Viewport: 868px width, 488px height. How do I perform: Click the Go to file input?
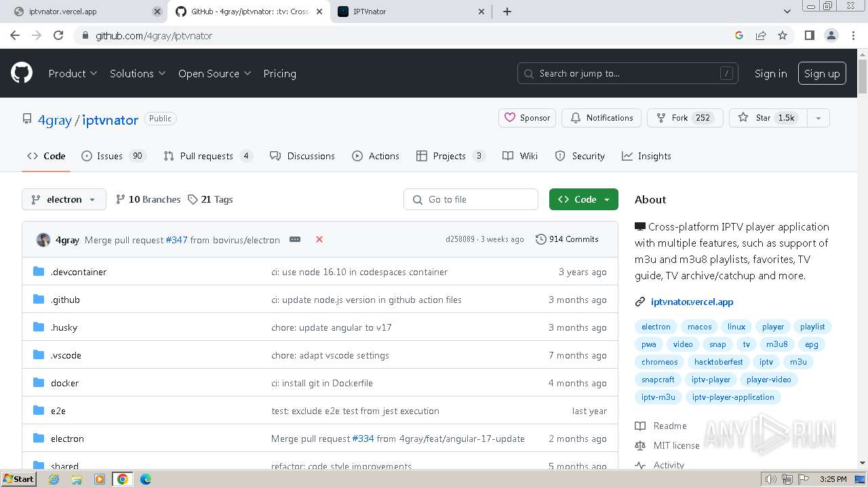471,199
